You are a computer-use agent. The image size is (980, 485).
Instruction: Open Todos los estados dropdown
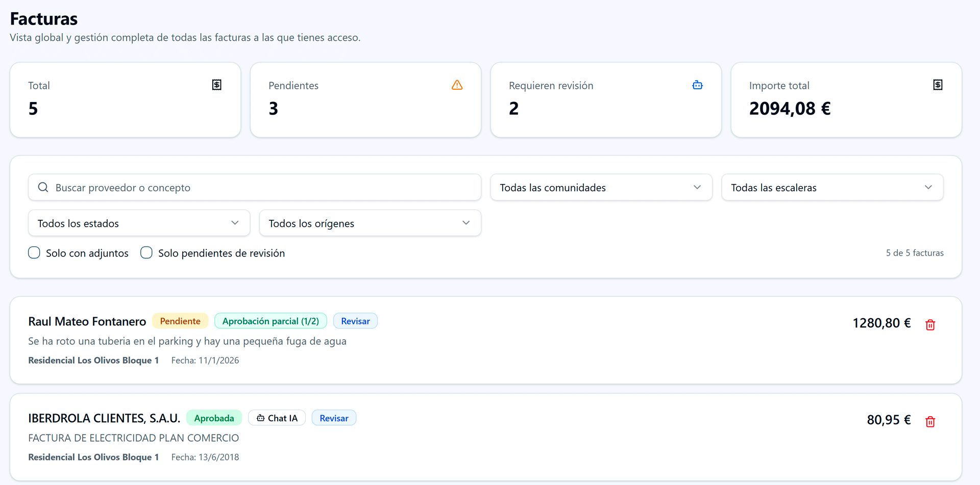point(139,223)
